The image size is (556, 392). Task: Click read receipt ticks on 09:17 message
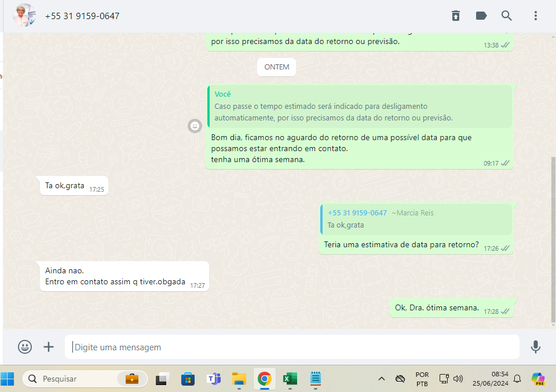[505, 163]
